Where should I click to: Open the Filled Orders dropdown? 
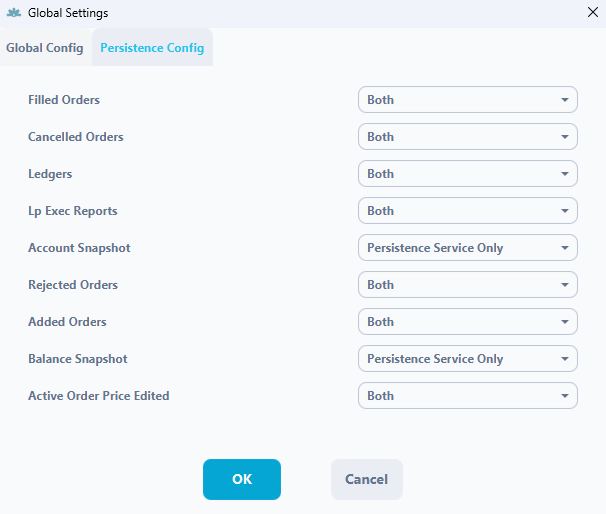coord(468,100)
